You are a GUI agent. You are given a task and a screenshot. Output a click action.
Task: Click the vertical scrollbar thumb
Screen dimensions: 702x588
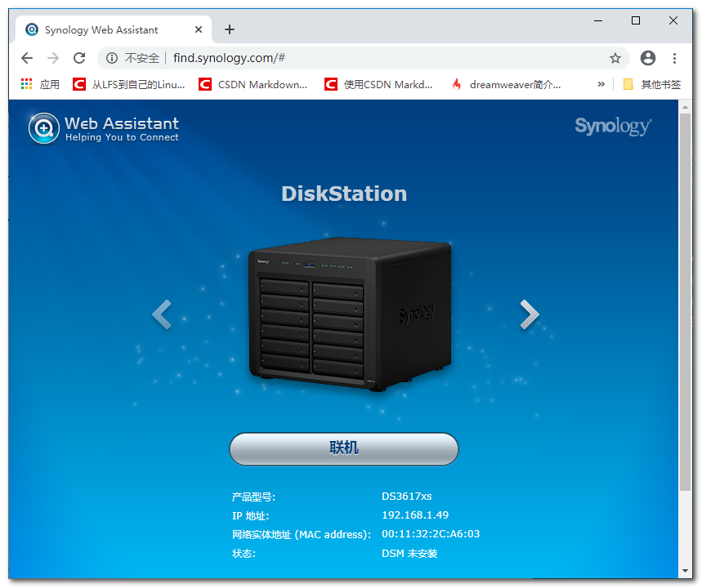pos(685,302)
